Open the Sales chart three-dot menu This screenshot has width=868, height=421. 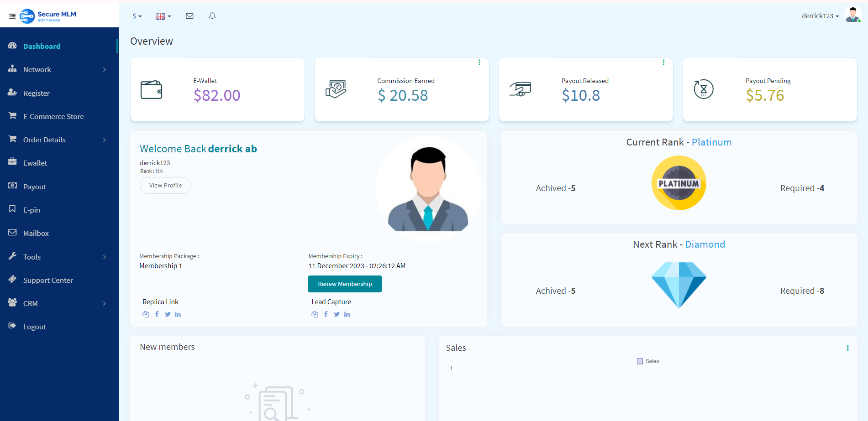(847, 348)
